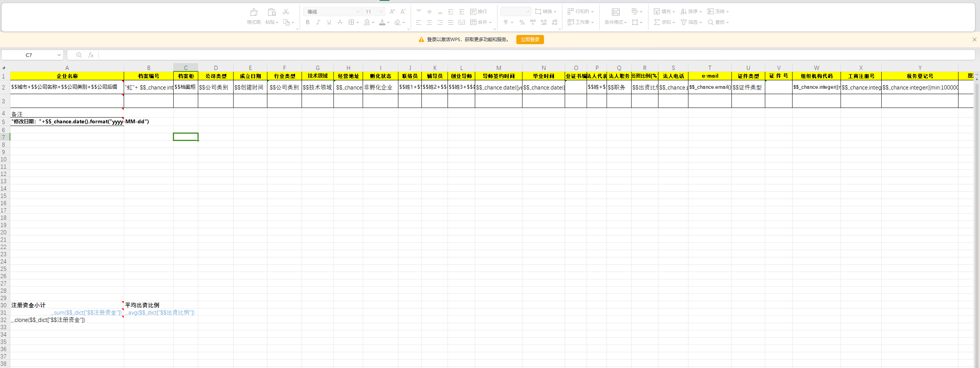
Task: Apply the font color A swatch
Action: [382, 22]
